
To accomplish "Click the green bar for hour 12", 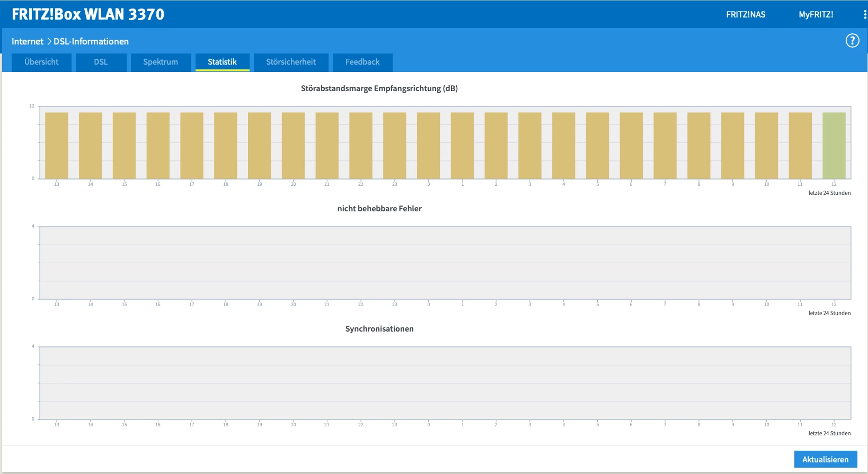I will tap(834, 146).
